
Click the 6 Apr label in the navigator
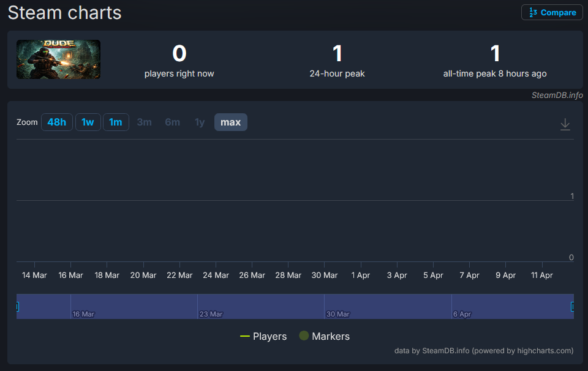pos(462,314)
